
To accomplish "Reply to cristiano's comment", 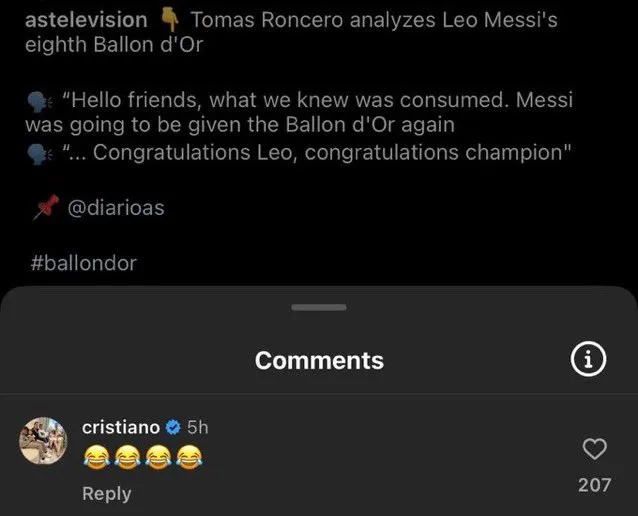I will click(106, 493).
